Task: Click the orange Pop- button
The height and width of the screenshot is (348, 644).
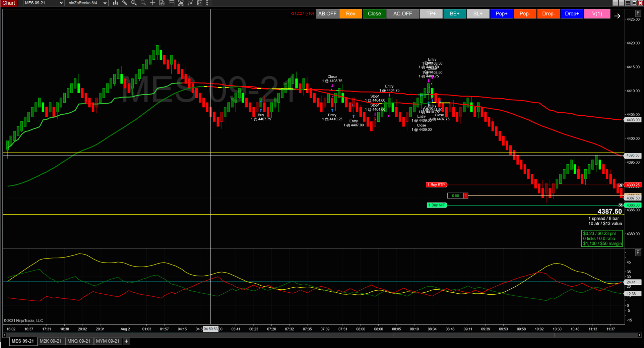Action: tap(525, 14)
